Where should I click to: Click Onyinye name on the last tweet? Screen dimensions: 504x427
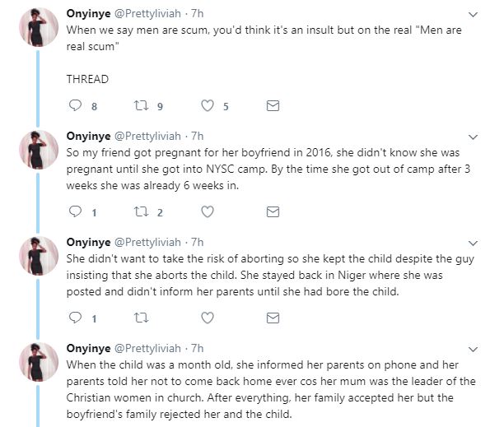[x=87, y=348]
